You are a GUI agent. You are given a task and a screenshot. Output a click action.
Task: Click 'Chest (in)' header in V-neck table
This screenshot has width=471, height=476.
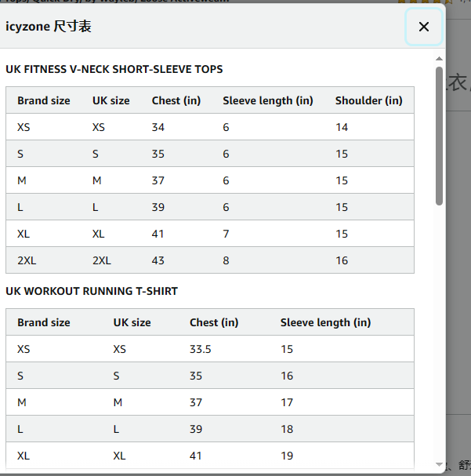point(176,100)
